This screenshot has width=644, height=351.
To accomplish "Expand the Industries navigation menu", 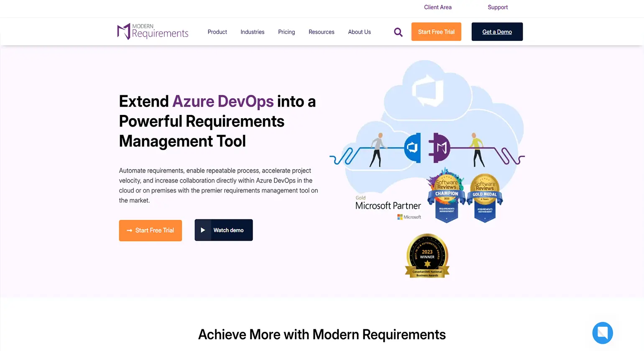I will coord(252,32).
